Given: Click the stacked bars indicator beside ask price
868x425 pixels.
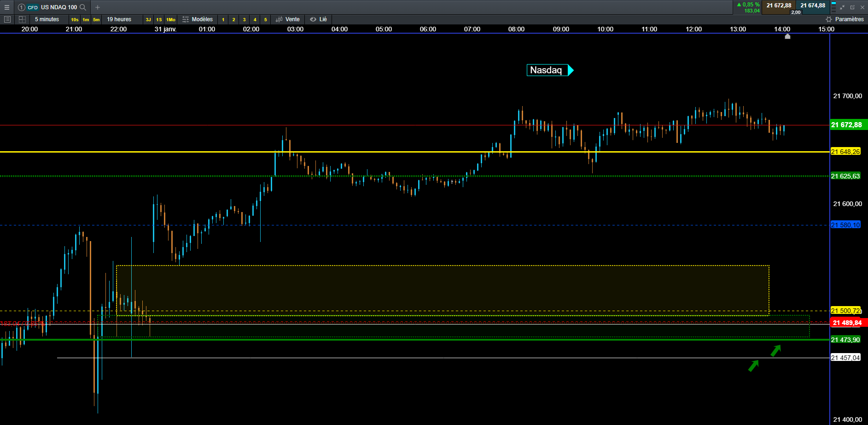Looking at the screenshot, I should point(833,7).
